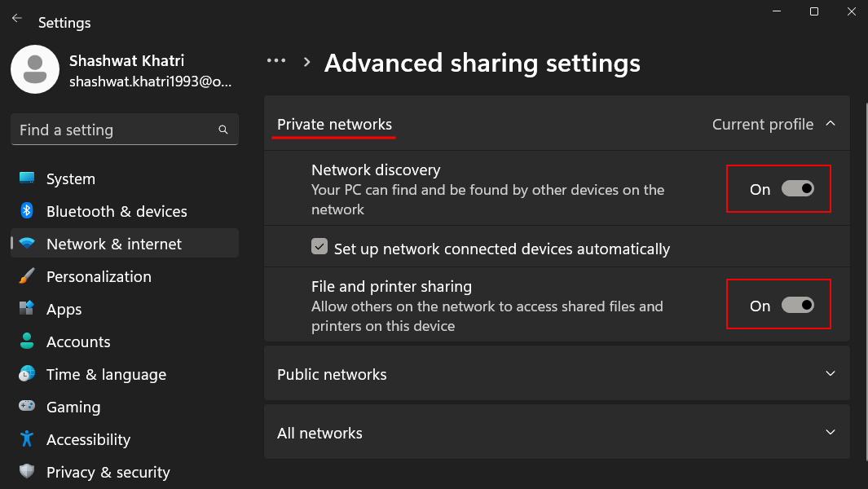
Task: Click the System monitor icon in sidebar
Action: click(x=27, y=178)
